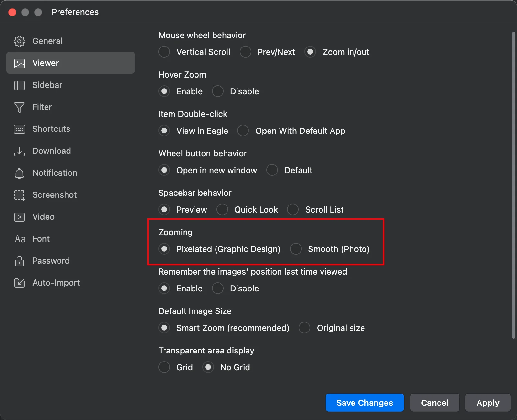Choose Grid for transparent area display
The width and height of the screenshot is (517, 420).
164,367
